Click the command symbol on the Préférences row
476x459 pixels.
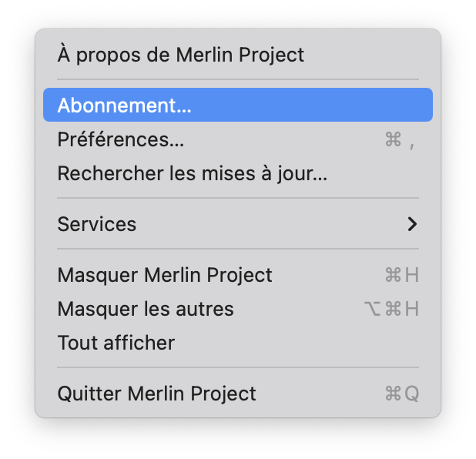pyautogui.click(x=393, y=139)
